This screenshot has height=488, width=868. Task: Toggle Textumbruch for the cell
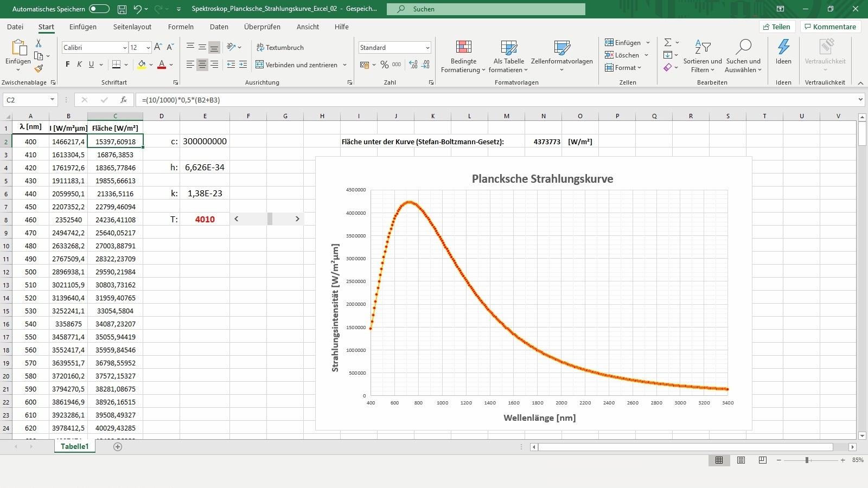pos(280,47)
